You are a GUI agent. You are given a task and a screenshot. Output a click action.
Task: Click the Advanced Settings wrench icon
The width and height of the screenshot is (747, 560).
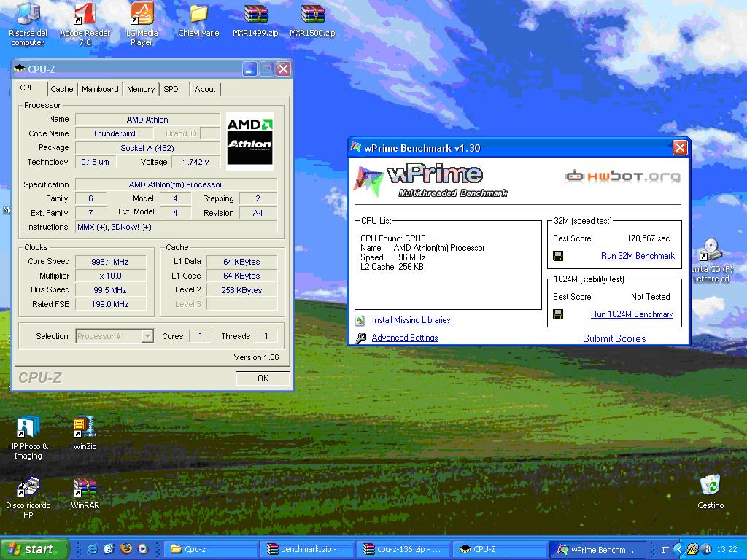pyautogui.click(x=360, y=338)
